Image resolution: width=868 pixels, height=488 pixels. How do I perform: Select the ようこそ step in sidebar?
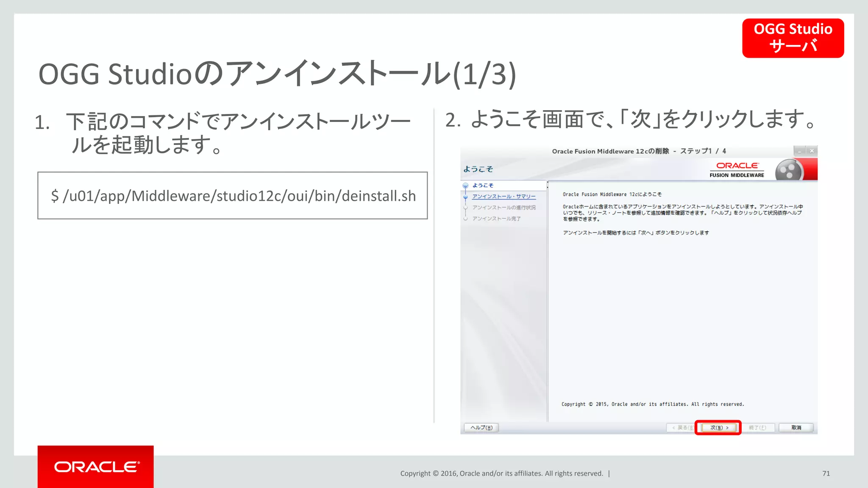tap(483, 186)
